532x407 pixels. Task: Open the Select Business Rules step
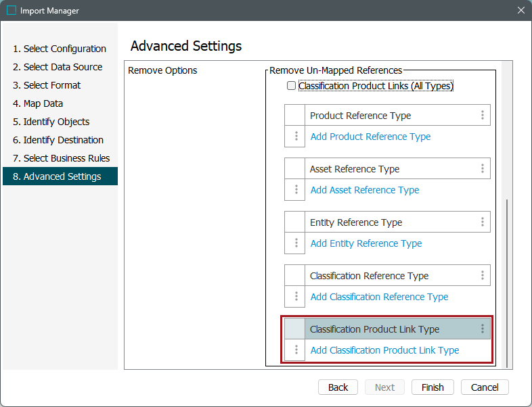[66, 158]
